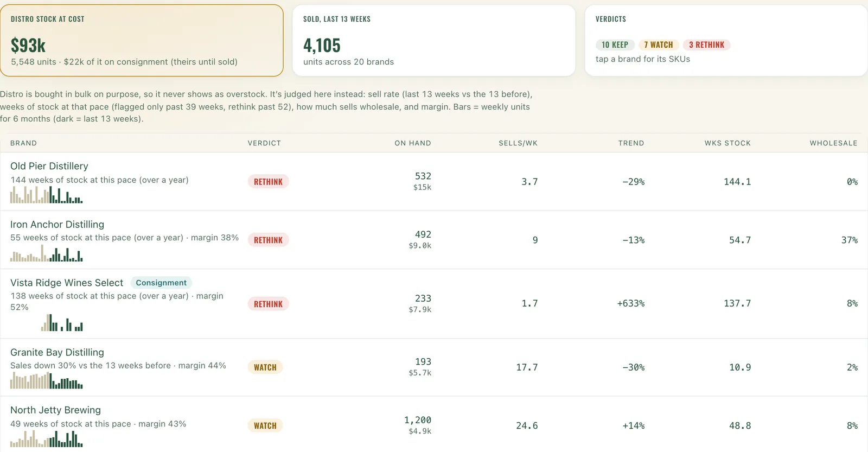Image resolution: width=868 pixels, height=452 pixels.
Task: Click the WATCH badge for North Jetty Brewing
Action: coord(265,425)
